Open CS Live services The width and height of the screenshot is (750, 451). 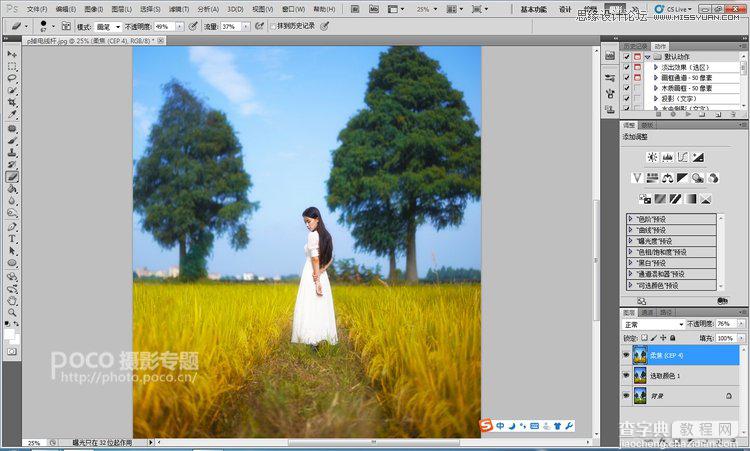click(673, 9)
